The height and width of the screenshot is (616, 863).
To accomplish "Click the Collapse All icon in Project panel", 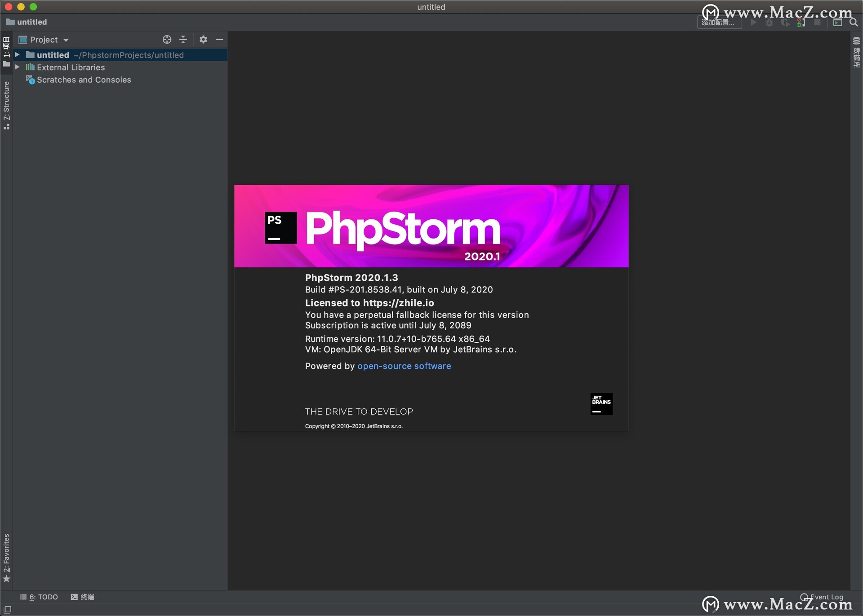I will [x=185, y=40].
